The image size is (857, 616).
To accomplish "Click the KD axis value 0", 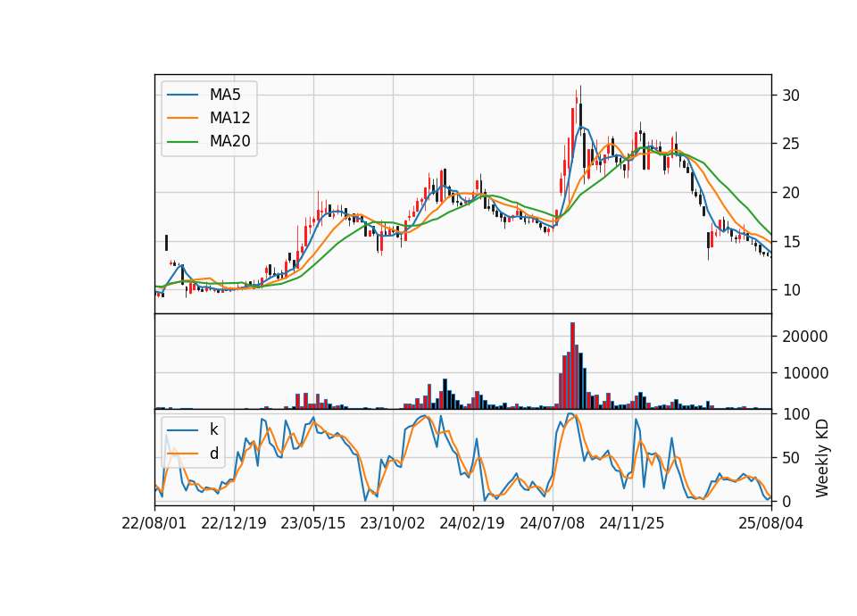I will tap(786, 501).
